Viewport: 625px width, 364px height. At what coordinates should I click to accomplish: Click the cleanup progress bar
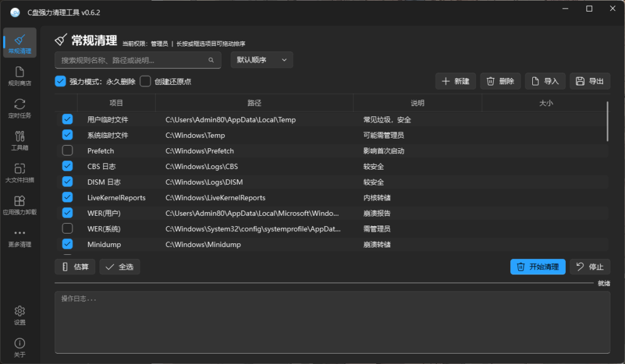(324, 283)
